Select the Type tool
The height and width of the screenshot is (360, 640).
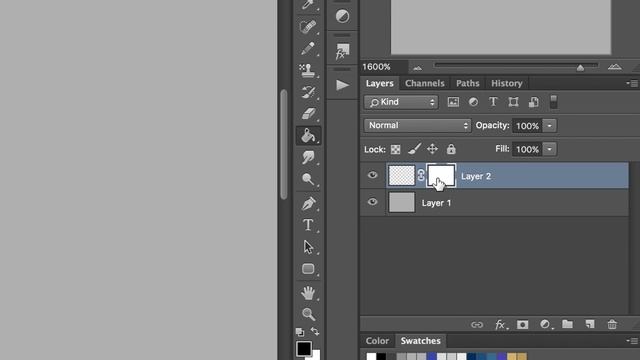(308, 225)
